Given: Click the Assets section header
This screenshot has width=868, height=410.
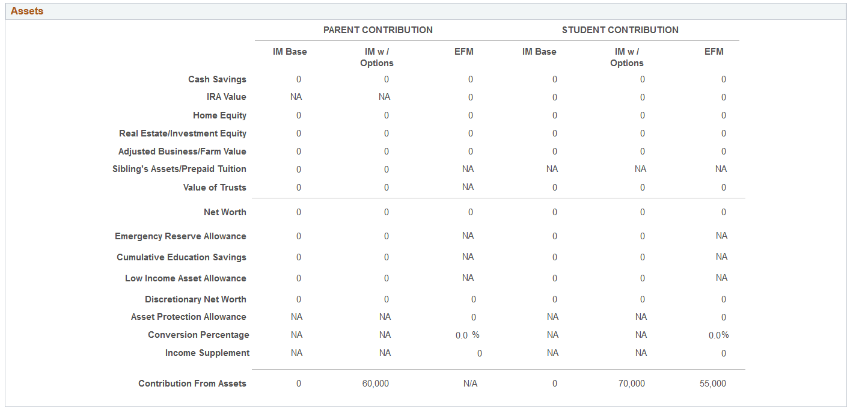Looking at the screenshot, I should (x=26, y=11).
